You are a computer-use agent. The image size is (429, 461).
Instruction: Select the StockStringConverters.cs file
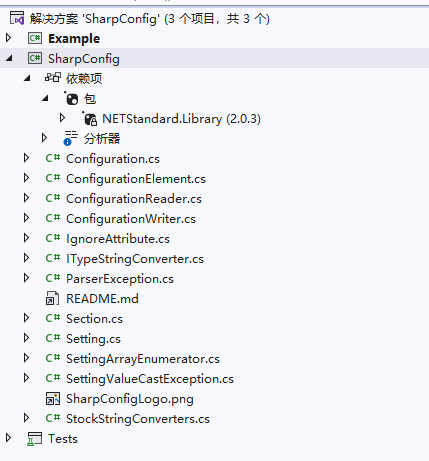tap(138, 419)
